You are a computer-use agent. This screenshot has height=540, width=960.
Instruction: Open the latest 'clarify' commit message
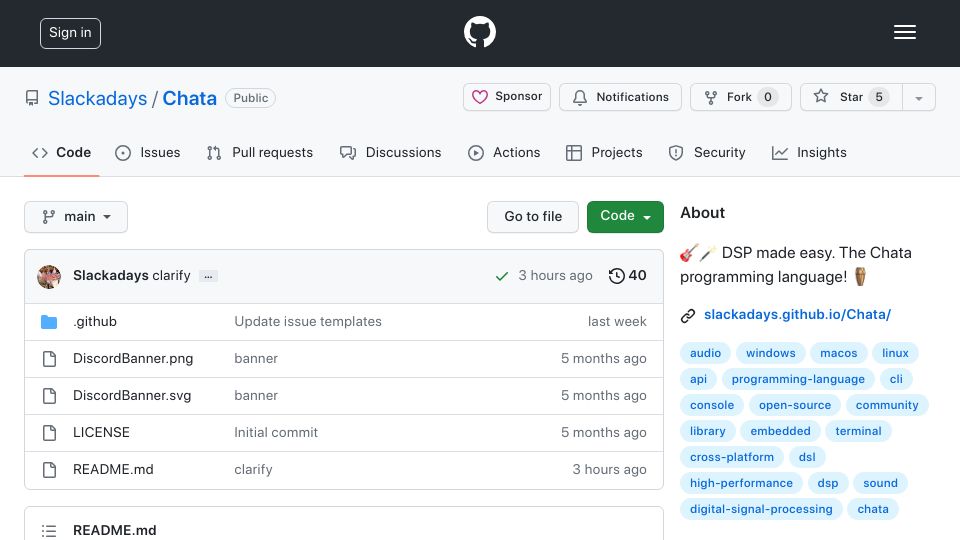[x=171, y=276]
